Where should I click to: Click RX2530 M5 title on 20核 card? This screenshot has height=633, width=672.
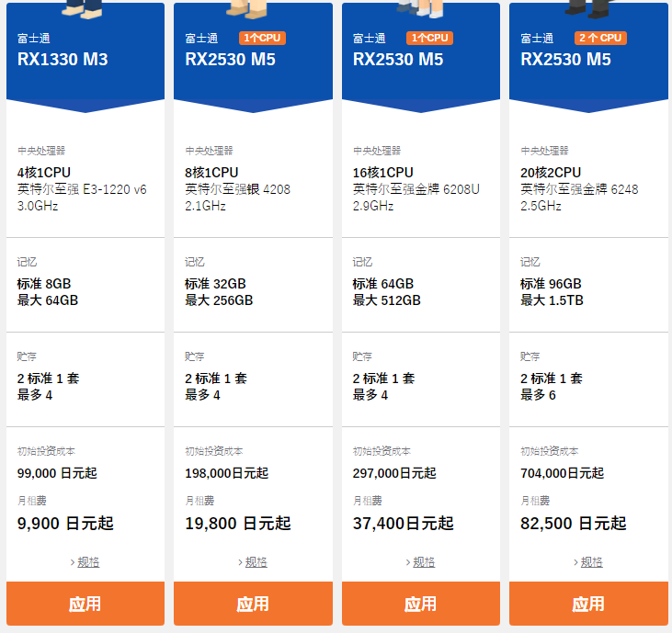click(565, 60)
